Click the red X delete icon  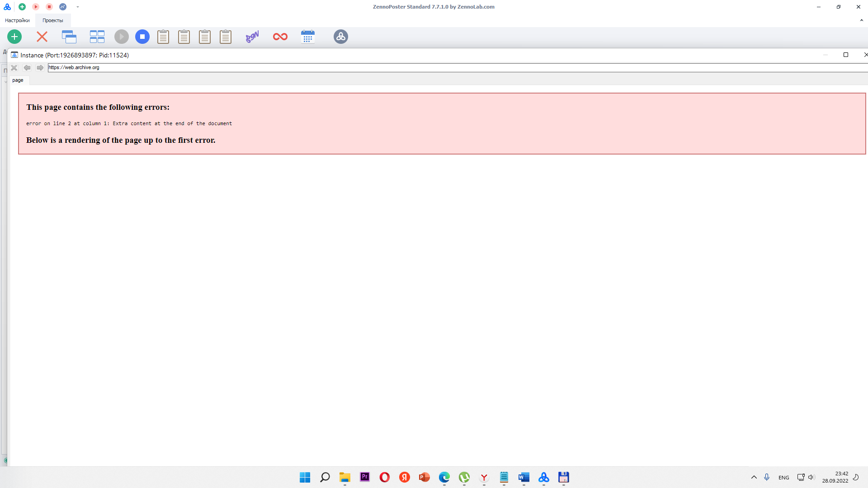(42, 37)
